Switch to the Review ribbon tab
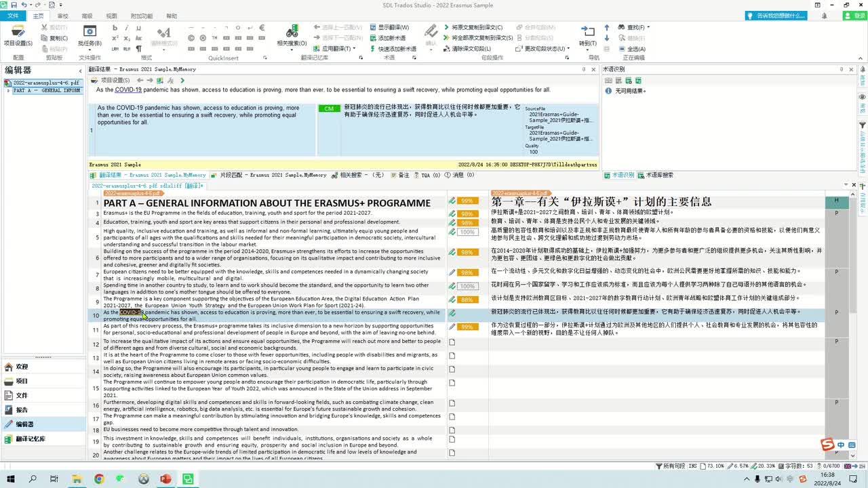This screenshot has width=868, height=488. tap(62, 16)
